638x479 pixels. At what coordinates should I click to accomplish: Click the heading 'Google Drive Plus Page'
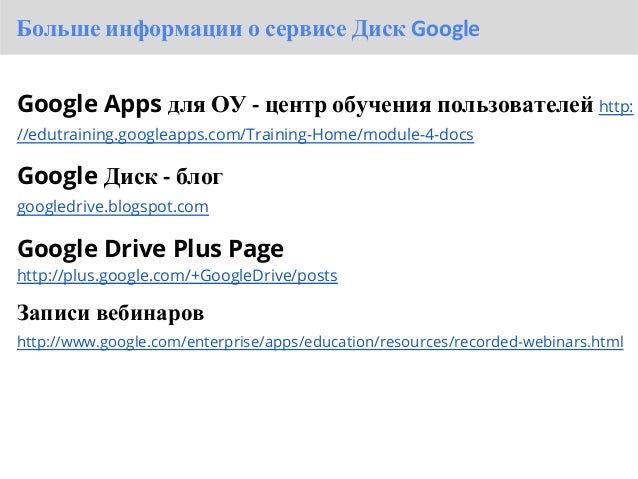click(151, 248)
